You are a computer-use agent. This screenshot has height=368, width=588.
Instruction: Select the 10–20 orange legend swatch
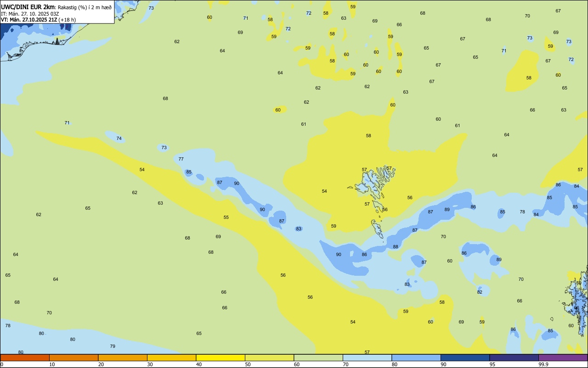coord(73,357)
